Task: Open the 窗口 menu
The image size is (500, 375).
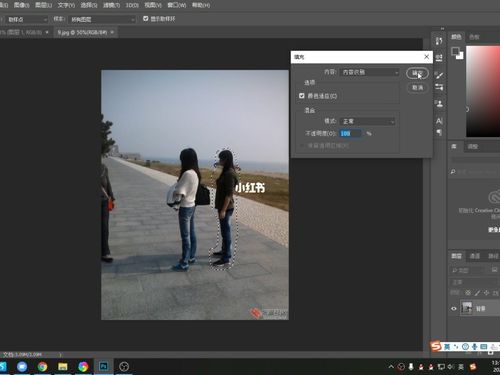Action: (x=177, y=5)
